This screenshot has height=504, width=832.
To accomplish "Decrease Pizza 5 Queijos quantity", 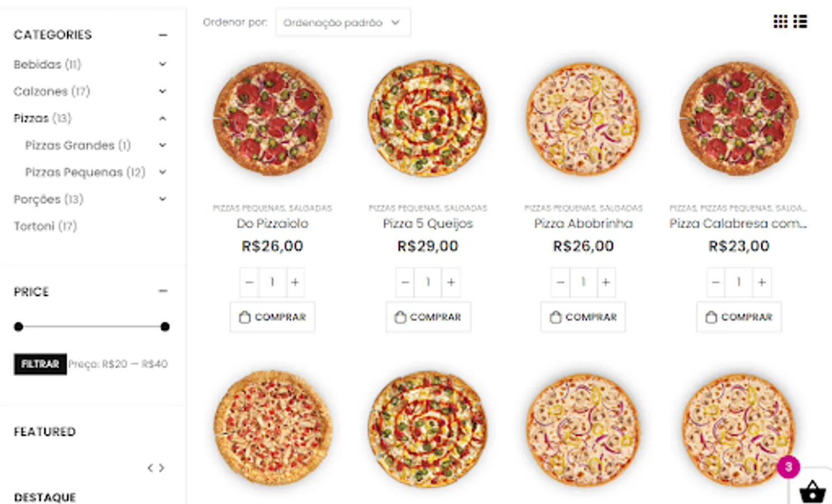I will (x=405, y=282).
